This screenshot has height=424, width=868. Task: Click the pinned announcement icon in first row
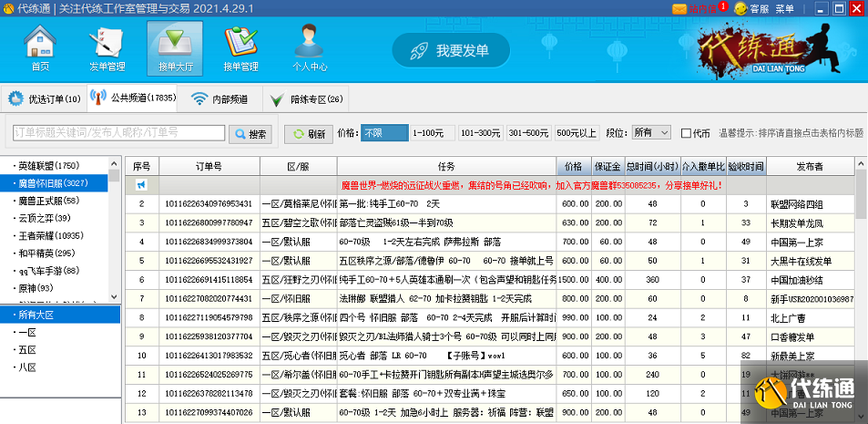coord(142,185)
